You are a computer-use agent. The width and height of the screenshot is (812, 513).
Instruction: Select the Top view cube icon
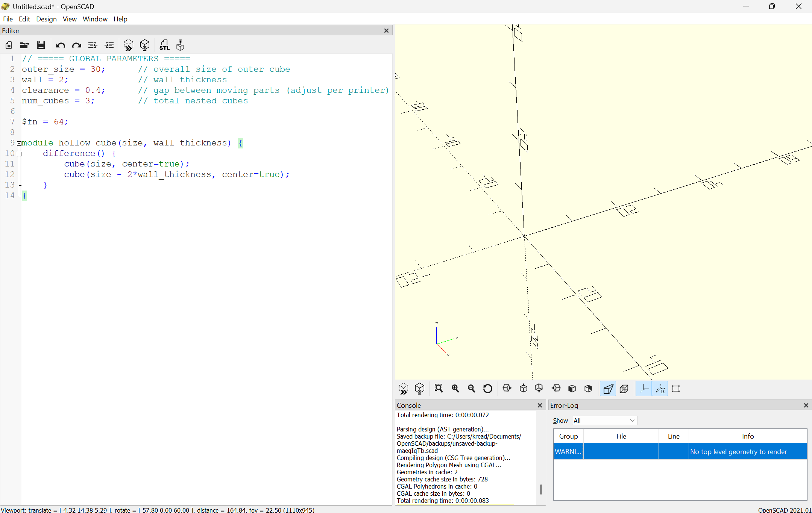coord(524,388)
